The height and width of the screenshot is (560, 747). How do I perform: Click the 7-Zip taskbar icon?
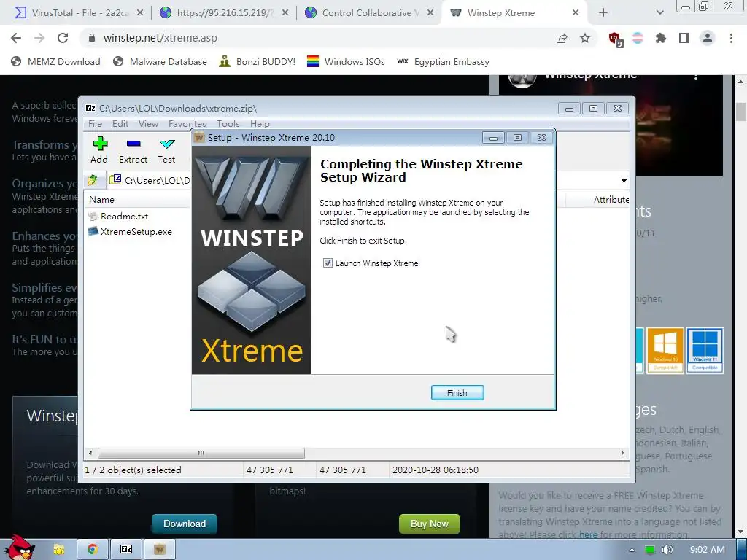coord(126,550)
